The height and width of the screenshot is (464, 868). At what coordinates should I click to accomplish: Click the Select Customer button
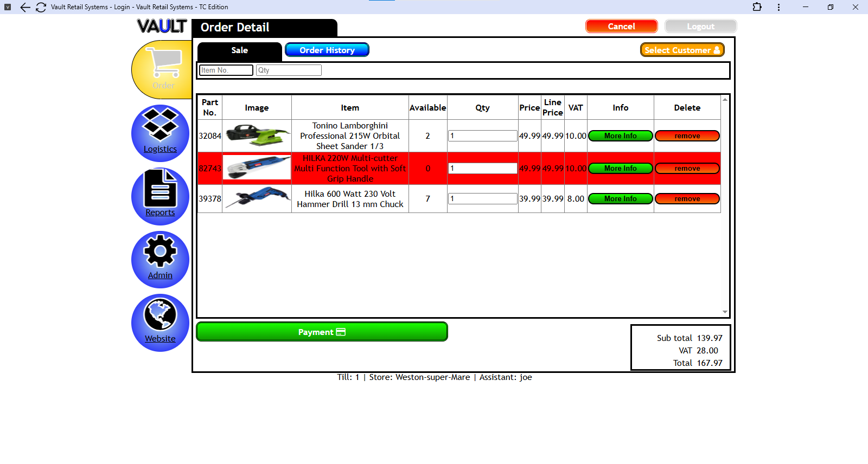pyautogui.click(x=682, y=50)
